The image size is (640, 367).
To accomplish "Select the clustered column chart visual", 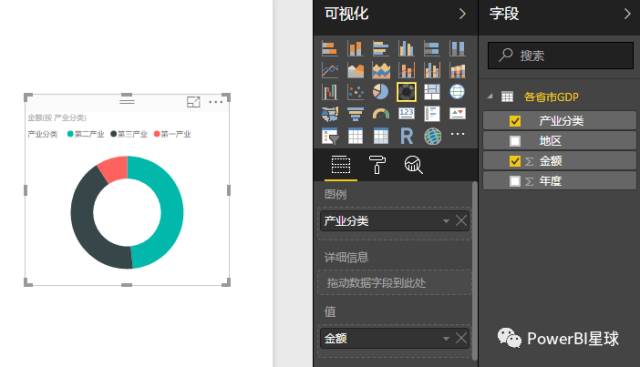I will 406,49.
